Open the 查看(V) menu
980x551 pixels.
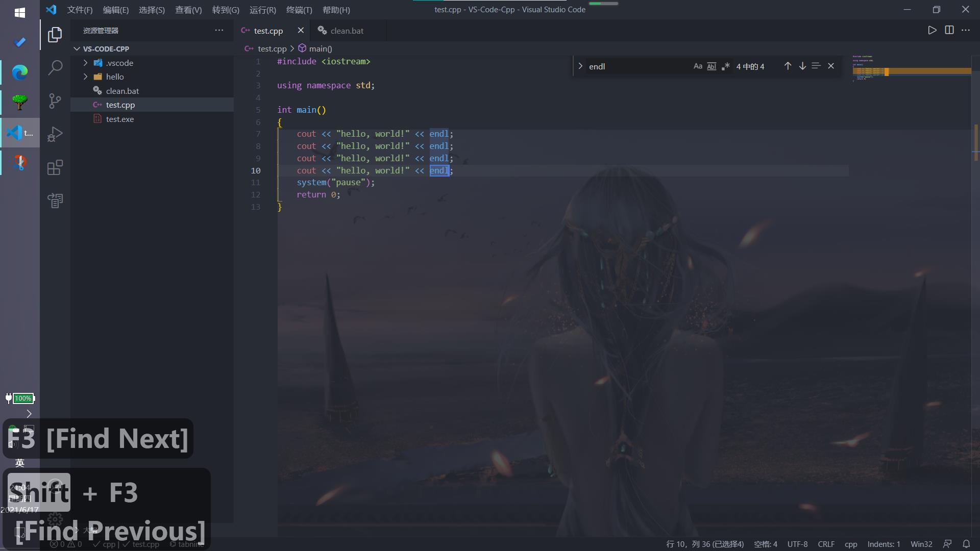188,10
